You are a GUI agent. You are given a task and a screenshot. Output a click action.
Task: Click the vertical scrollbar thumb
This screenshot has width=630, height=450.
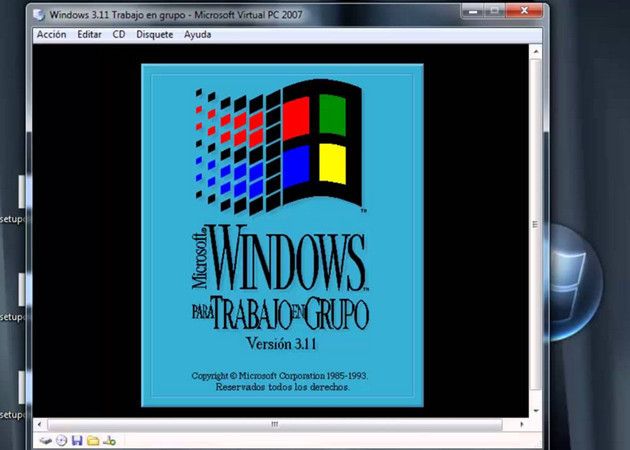pos(535,224)
